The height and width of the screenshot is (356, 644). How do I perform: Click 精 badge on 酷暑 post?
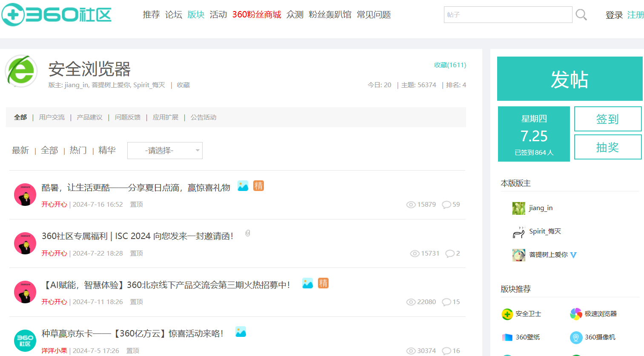(x=258, y=186)
